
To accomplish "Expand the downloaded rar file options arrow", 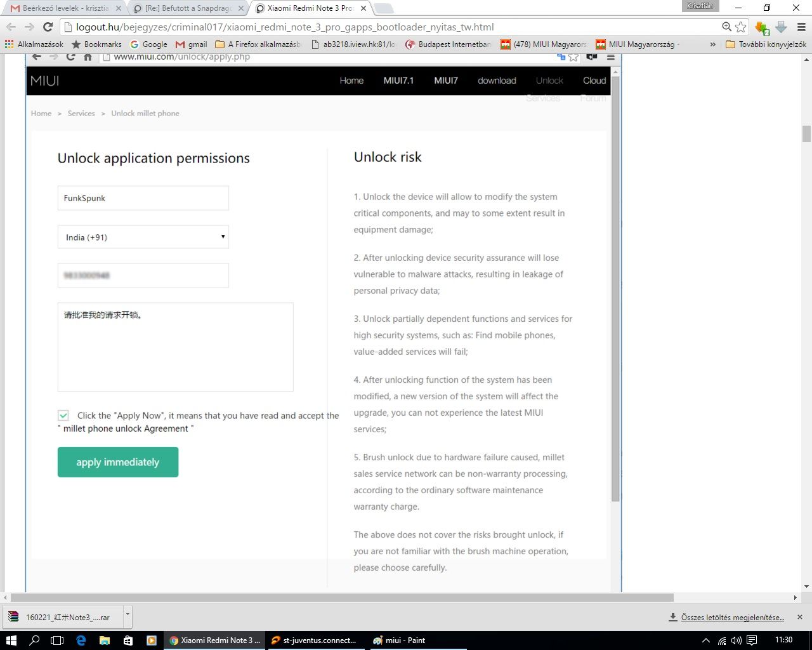I will click(128, 616).
